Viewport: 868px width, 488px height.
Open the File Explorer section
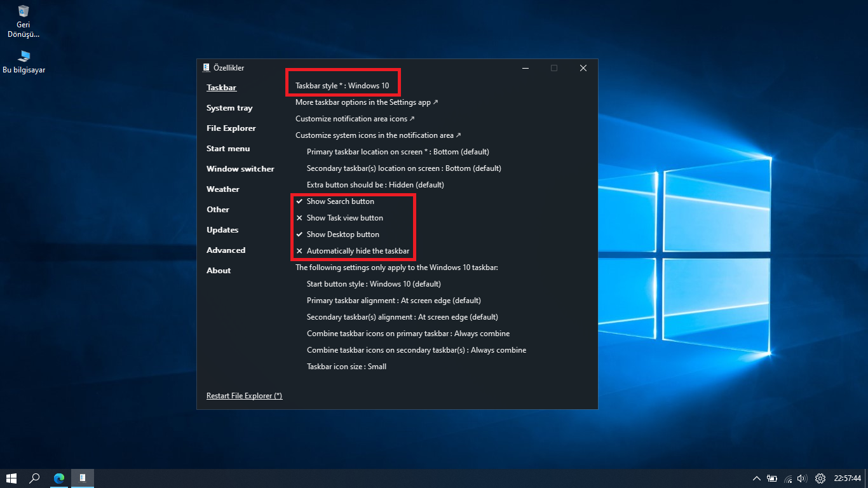tap(231, 128)
